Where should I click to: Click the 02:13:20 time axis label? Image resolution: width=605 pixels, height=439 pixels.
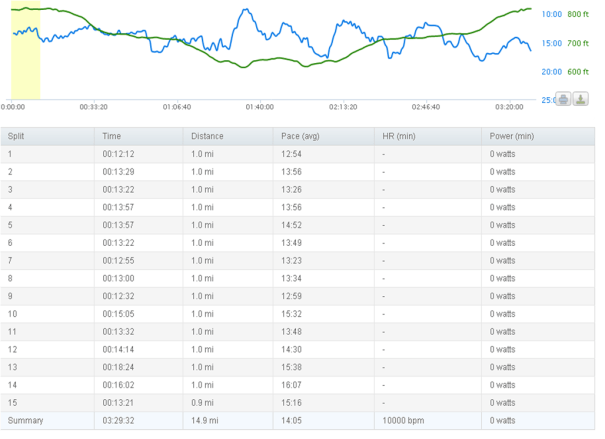point(343,106)
